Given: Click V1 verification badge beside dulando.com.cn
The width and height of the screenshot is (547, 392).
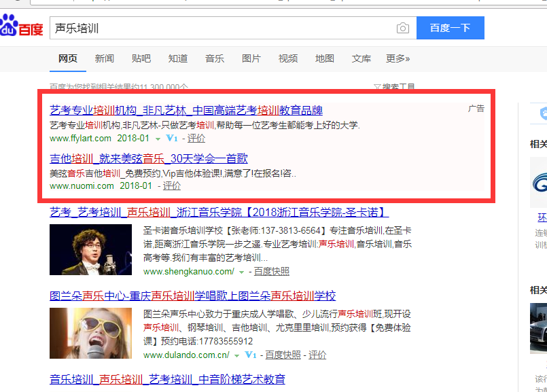Looking at the screenshot, I should 250,355.
